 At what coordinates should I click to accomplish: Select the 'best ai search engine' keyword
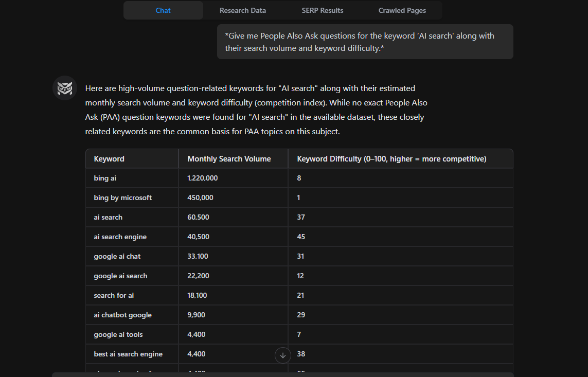[x=128, y=354]
